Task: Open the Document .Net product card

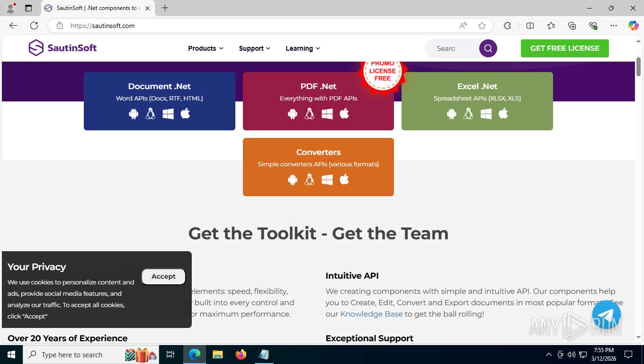Action: coord(160,101)
